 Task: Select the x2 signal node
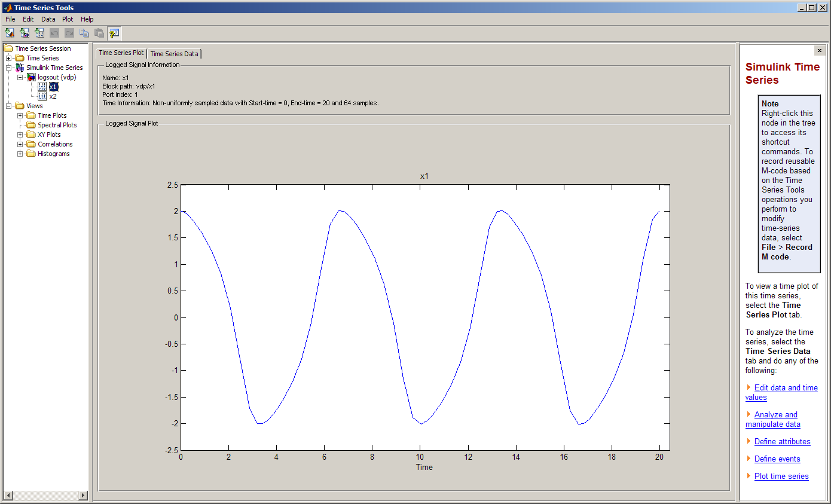pos(53,96)
